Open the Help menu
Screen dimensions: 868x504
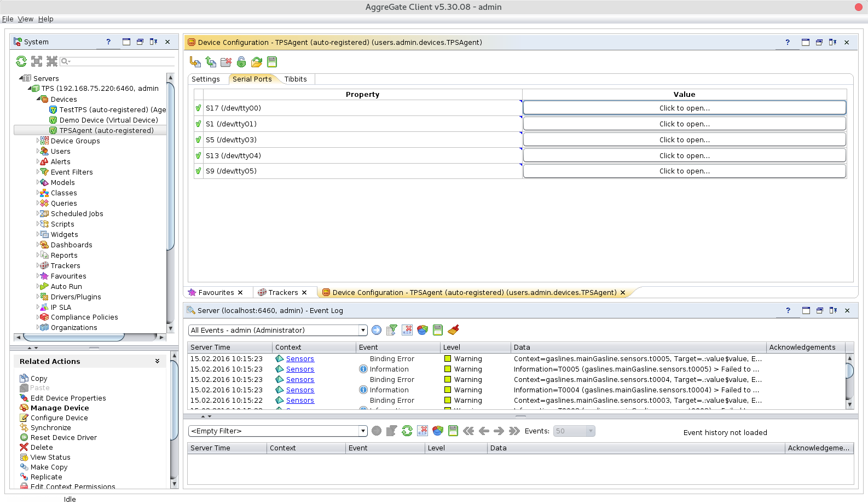(45, 19)
